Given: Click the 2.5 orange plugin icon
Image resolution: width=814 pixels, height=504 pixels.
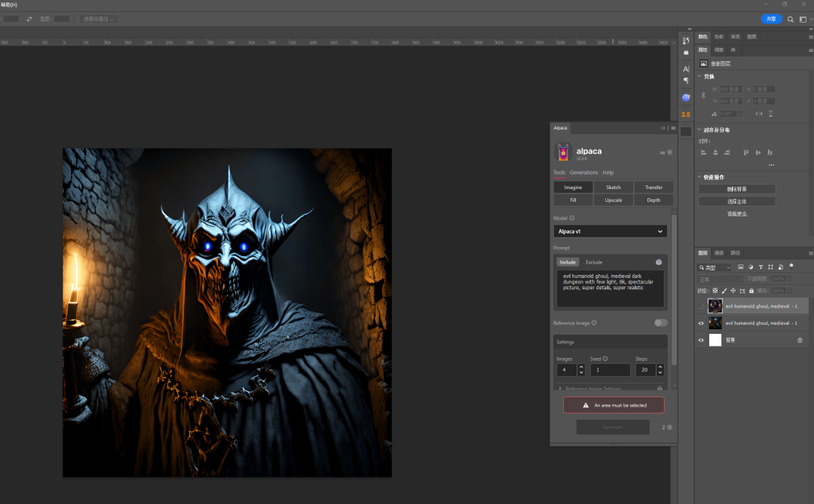Looking at the screenshot, I should click(x=686, y=115).
